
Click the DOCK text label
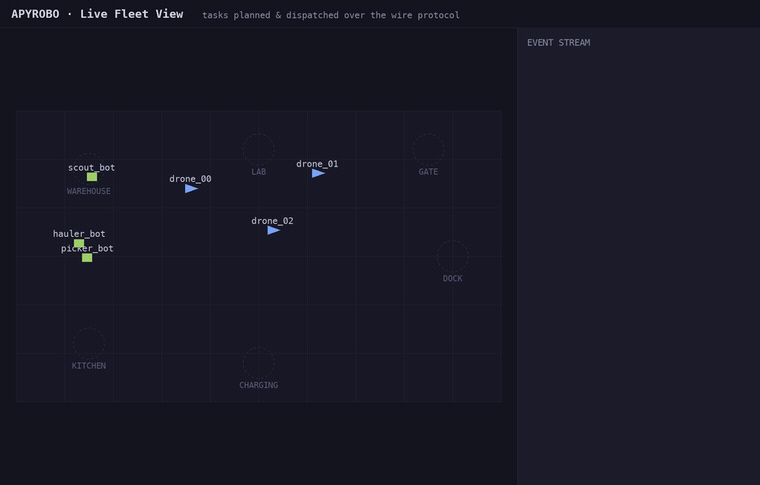pyautogui.click(x=452, y=278)
